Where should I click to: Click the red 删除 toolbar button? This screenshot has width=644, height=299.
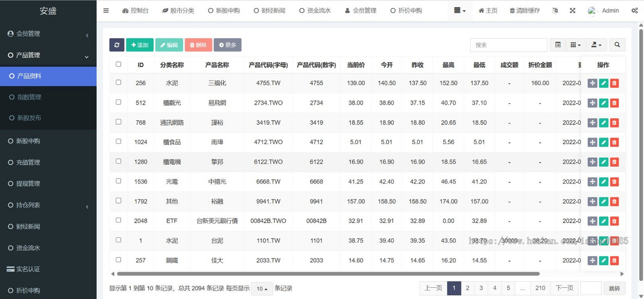[199, 45]
